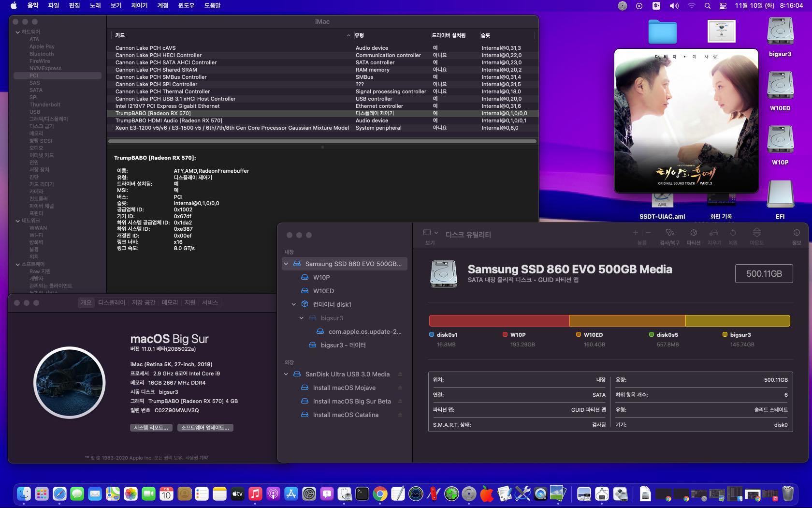Collapse the 하드웨어 section in System Information sidebar
The height and width of the screenshot is (508, 812).
coord(18,32)
